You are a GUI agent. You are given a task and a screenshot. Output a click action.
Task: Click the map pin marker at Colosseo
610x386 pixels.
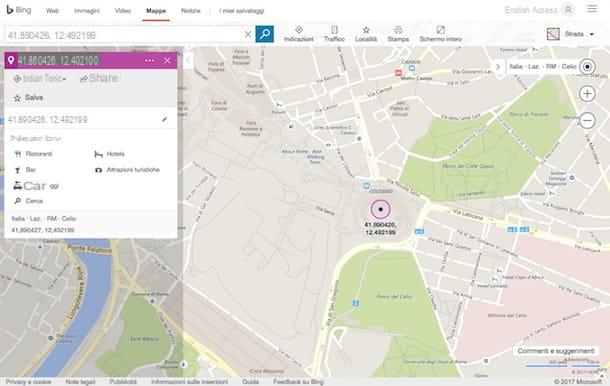click(380, 209)
